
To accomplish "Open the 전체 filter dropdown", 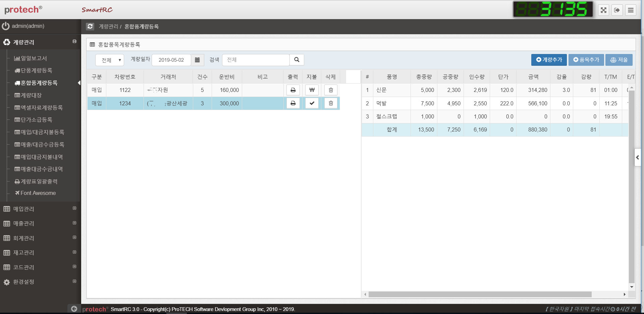I will point(110,60).
